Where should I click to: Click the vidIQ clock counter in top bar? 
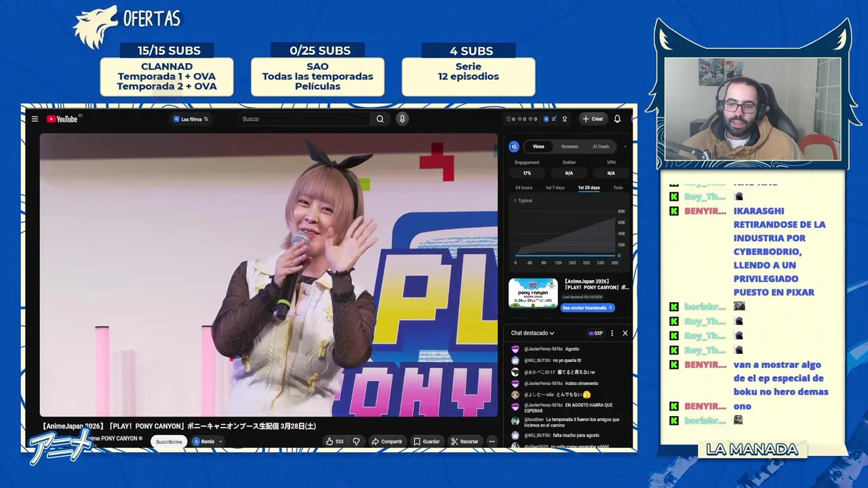click(511, 119)
